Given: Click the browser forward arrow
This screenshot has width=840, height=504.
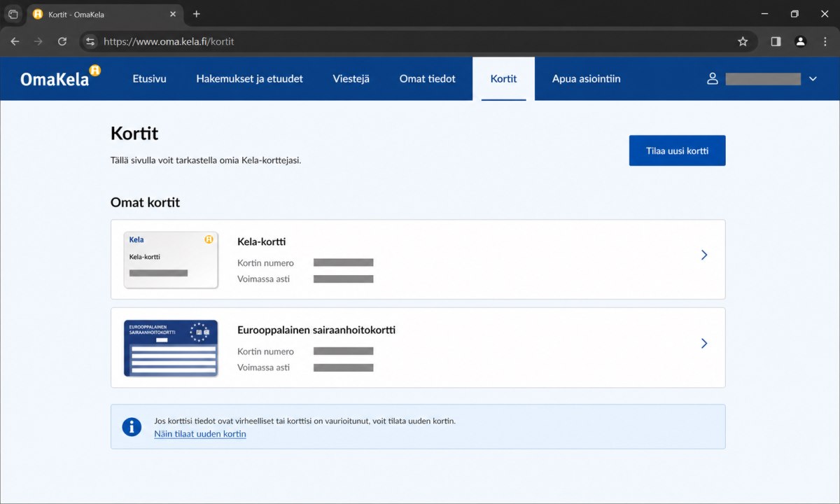Looking at the screenshot, I should coord(38,41).
